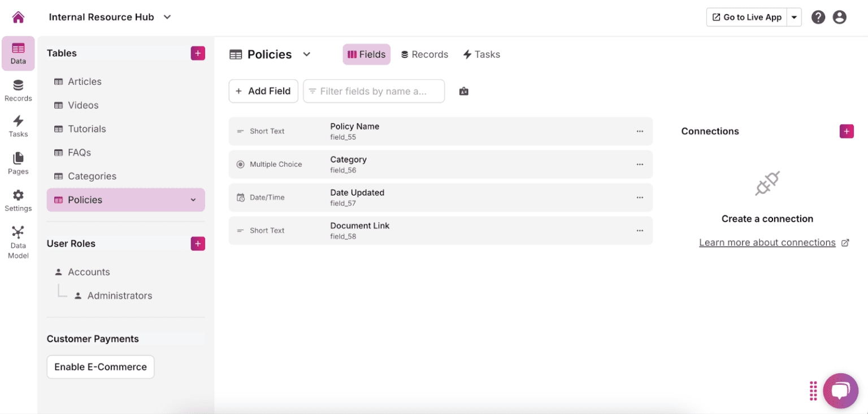Open Settings from the sidebar
Viewport: 868px width, 414px height.
pos(18,200)
